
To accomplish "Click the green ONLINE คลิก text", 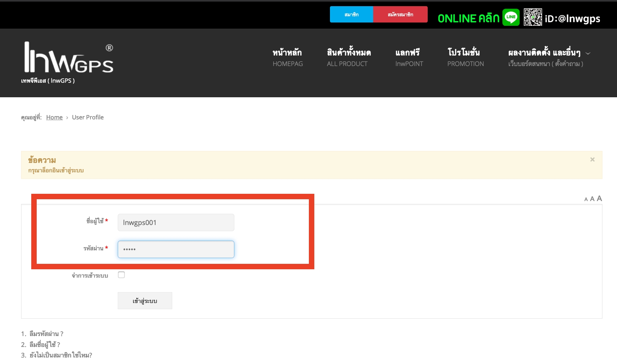I will 468,18.
